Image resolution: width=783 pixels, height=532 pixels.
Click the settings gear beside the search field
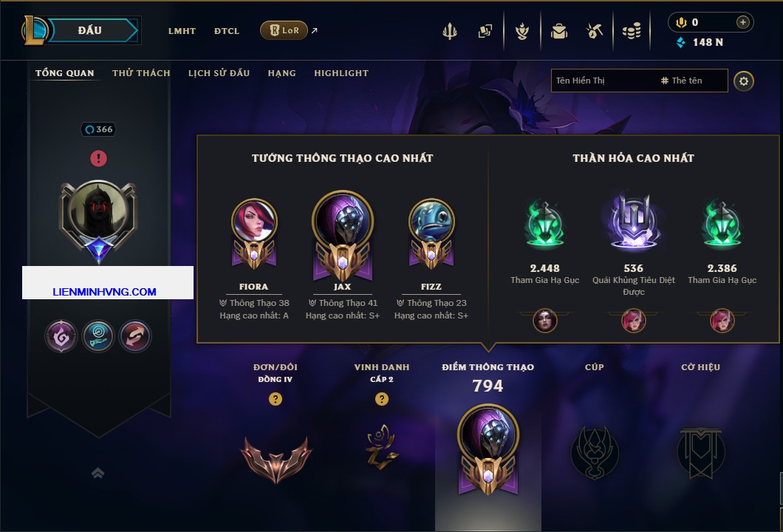[744, 81]
